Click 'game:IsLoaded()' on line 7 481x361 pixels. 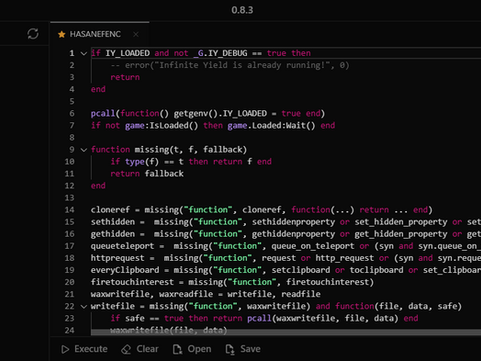pyautogui.click(x=161, y=126)
